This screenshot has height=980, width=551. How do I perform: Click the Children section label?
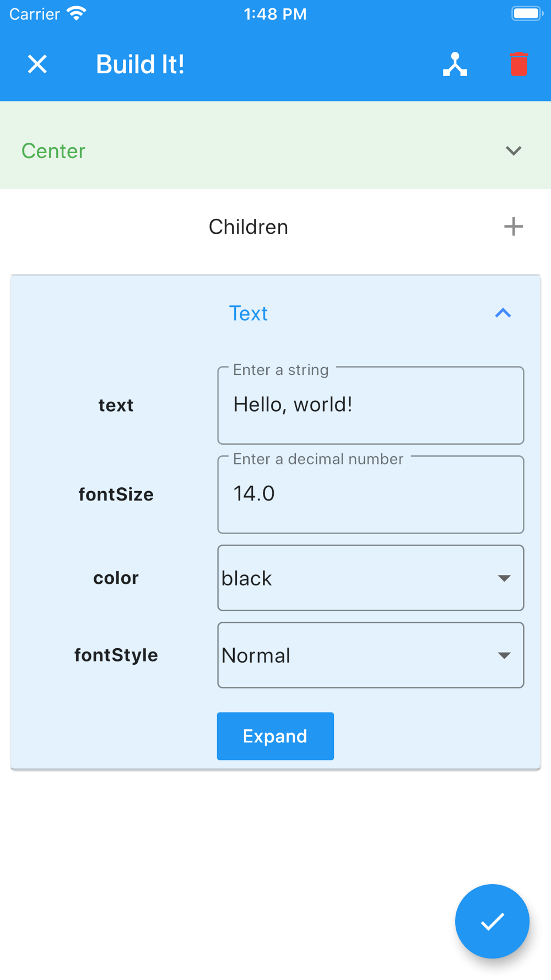pyautogui.click(x=249, y=227)
